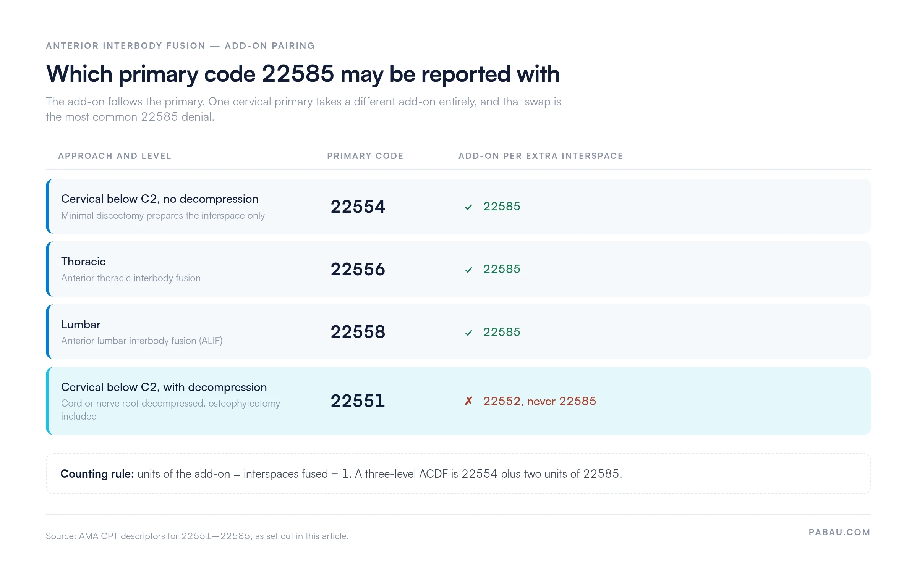Click 'Cervical below C2, no decompression' title
Viewport: 917px width, 588px height.
click(x=160, y=199)
